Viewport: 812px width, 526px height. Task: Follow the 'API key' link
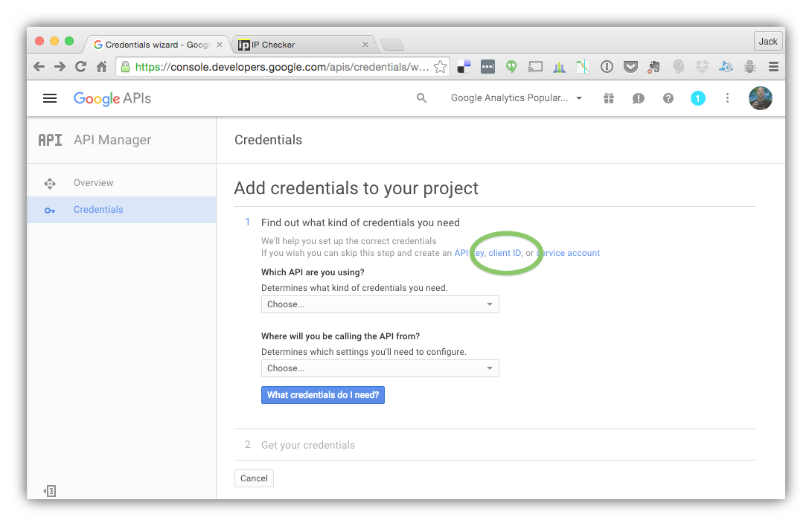point(469,253)
